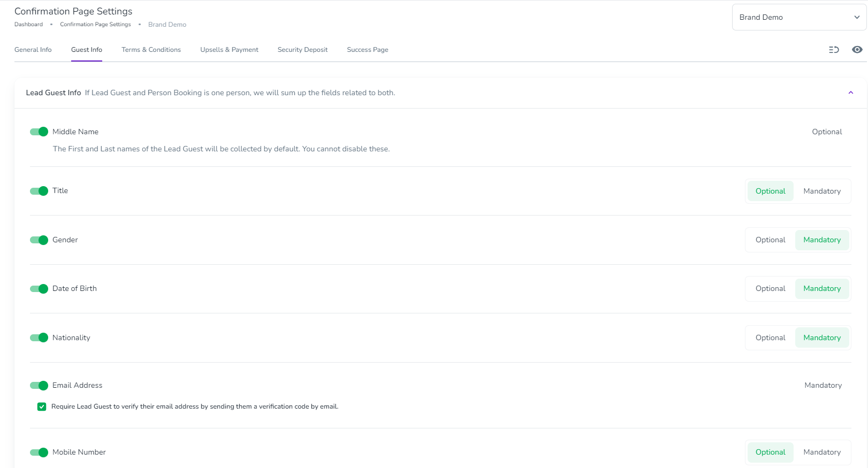
Task: Click the Email Address 'Mandatory' status text
Action: (823, 385)
